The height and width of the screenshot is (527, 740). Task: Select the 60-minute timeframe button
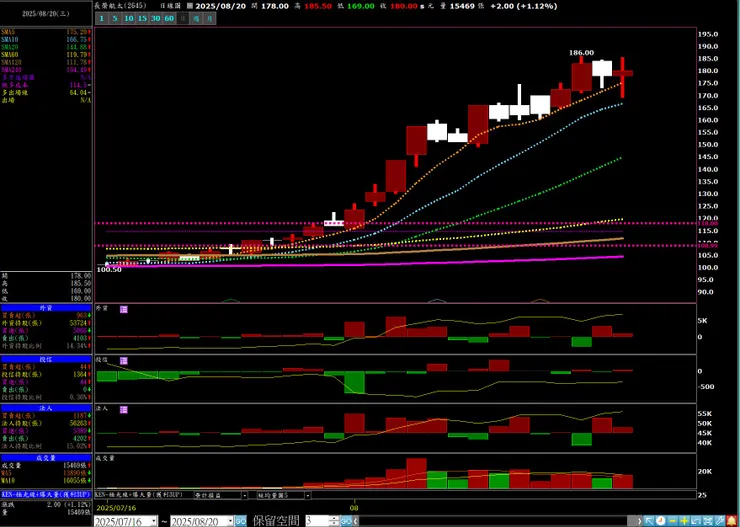169,19
